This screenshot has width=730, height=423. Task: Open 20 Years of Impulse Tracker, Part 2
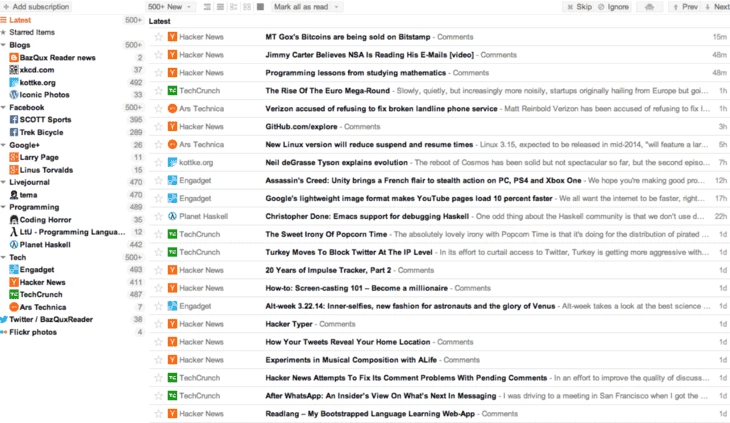(x=328, y=270)
